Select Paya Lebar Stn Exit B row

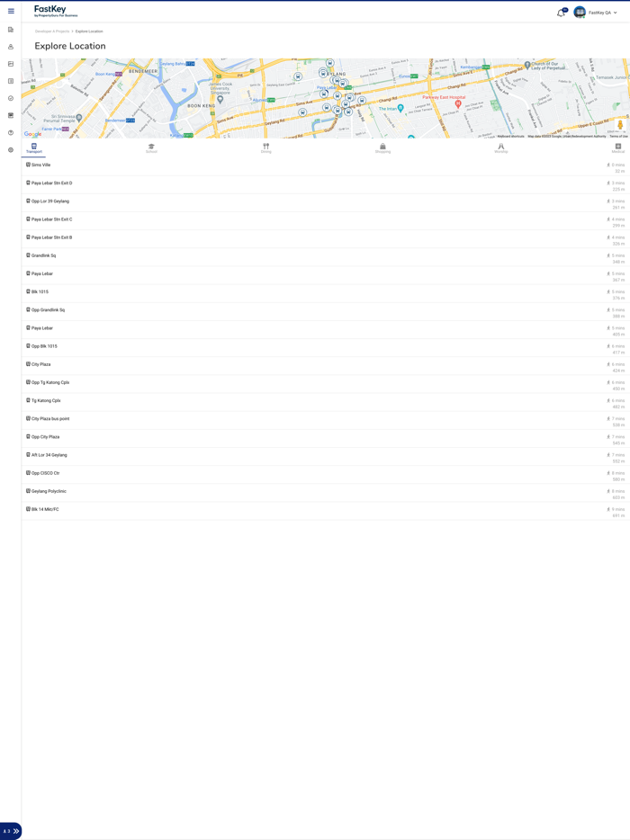(326, 240)
